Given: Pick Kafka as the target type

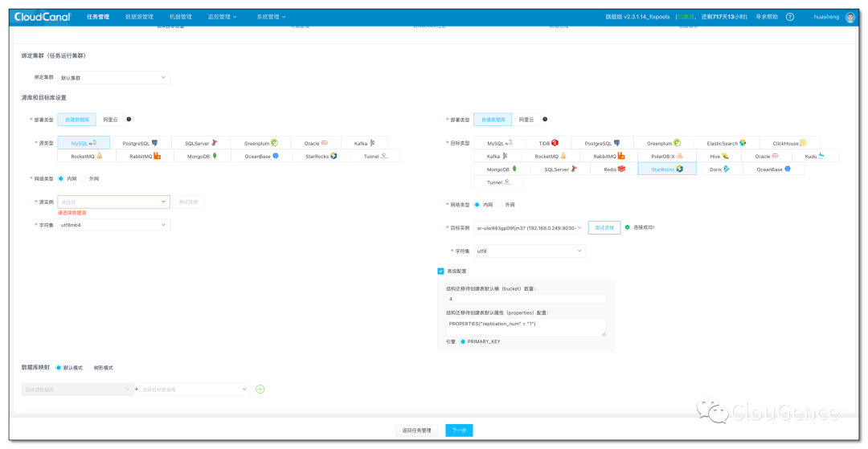Looking at the screenshot, I should point(497,156).
